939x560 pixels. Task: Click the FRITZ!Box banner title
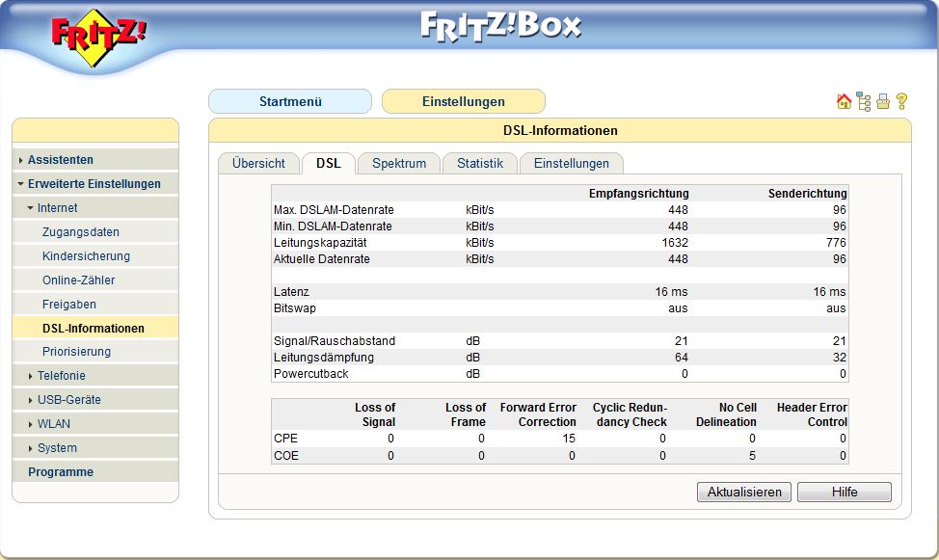(500, 27)
